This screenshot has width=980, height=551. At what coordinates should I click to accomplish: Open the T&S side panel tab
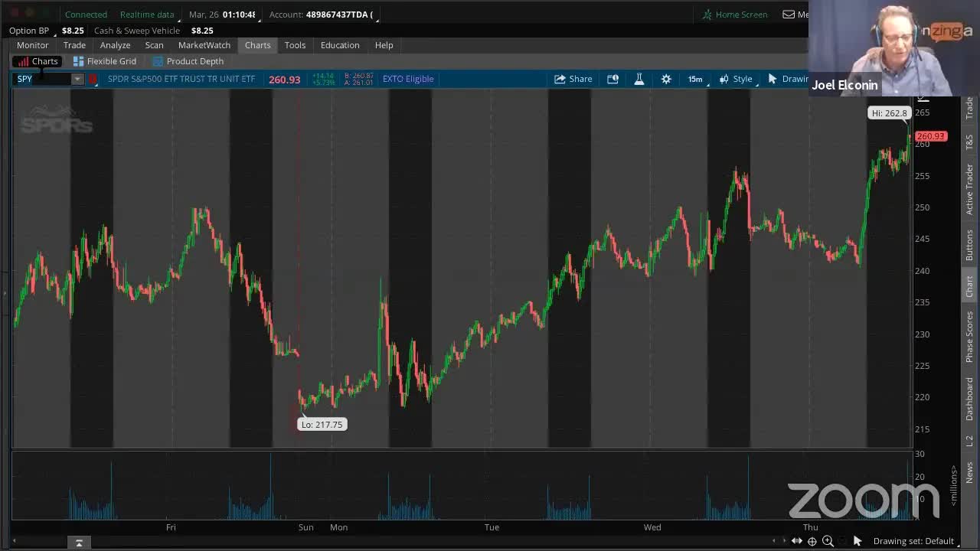click(x=969, y=142)
